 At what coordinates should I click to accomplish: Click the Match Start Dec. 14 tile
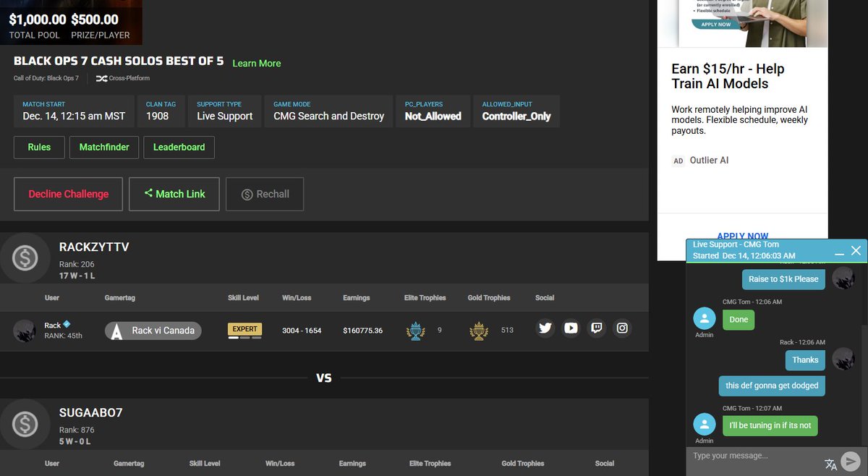click(x=74, y=111)
